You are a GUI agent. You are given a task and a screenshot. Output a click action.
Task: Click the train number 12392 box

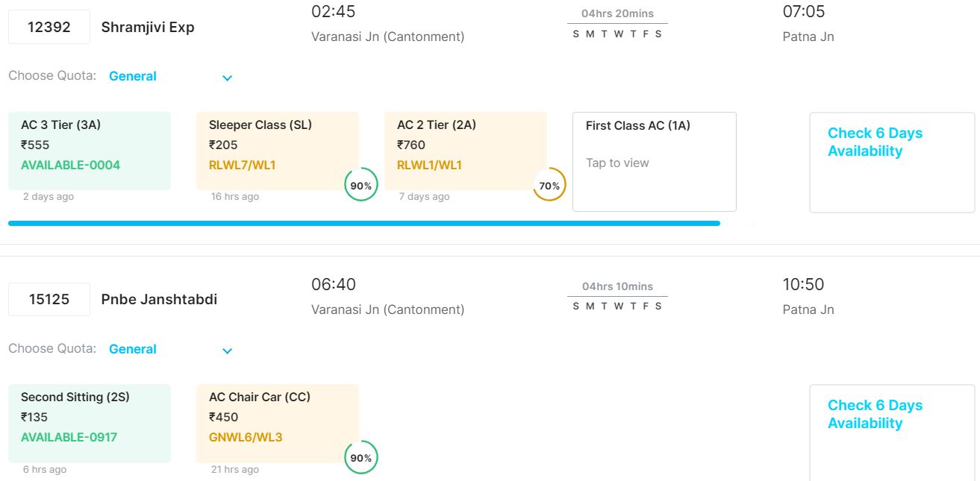[49, 27]
